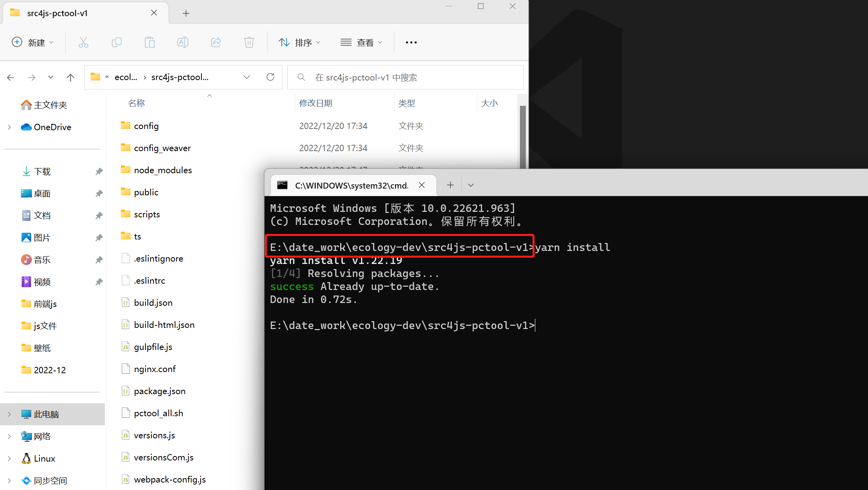Select the 前端js folder in navigation pane
The height and width of the screenshot is (490, 868).
pyautogui.click(x=39, y=304)
